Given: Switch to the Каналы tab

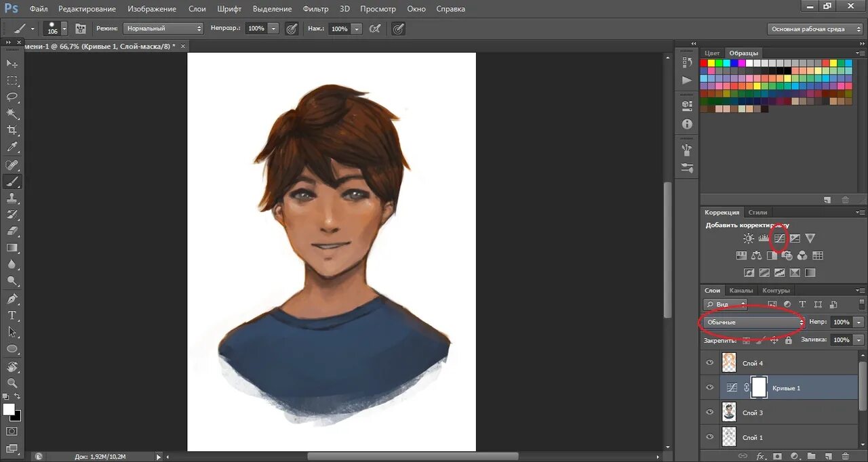Looking at the screenshot, I should [741, 291].
